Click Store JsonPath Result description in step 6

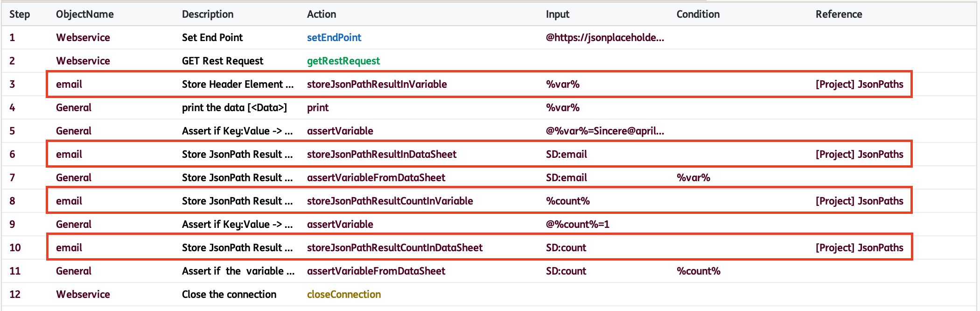click(x=237, y=154)
